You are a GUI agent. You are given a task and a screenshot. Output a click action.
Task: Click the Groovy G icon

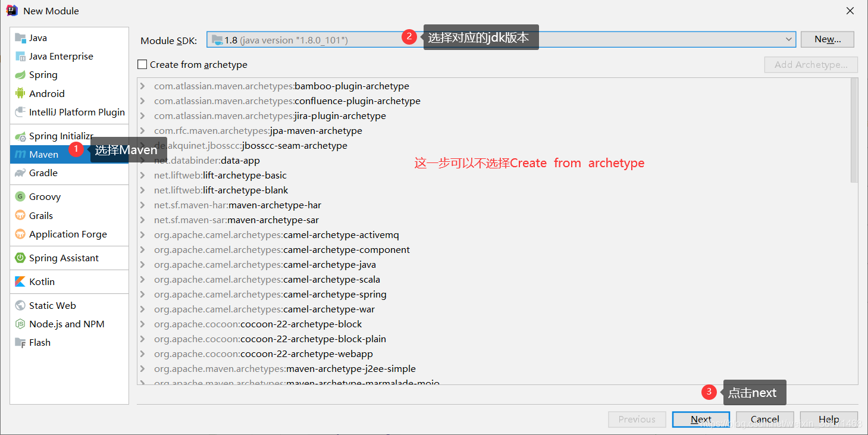(x=20, y=197)
